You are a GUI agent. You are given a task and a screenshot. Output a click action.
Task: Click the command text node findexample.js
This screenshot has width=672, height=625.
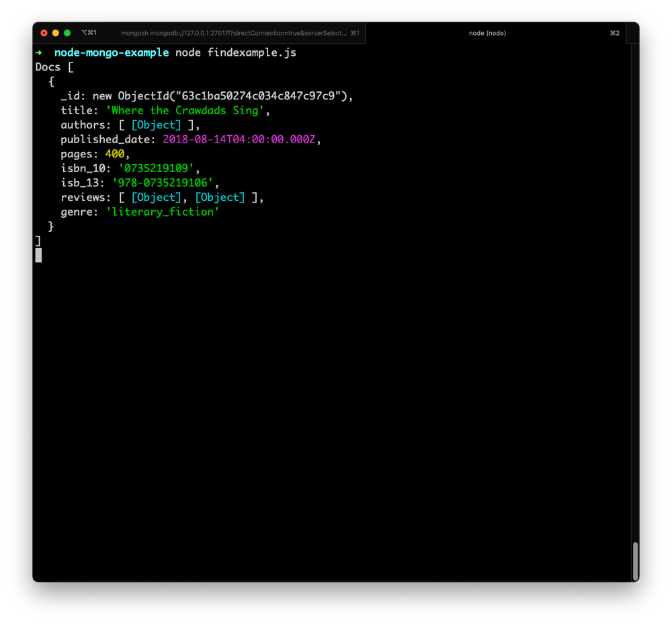click(x=237, y=52)
